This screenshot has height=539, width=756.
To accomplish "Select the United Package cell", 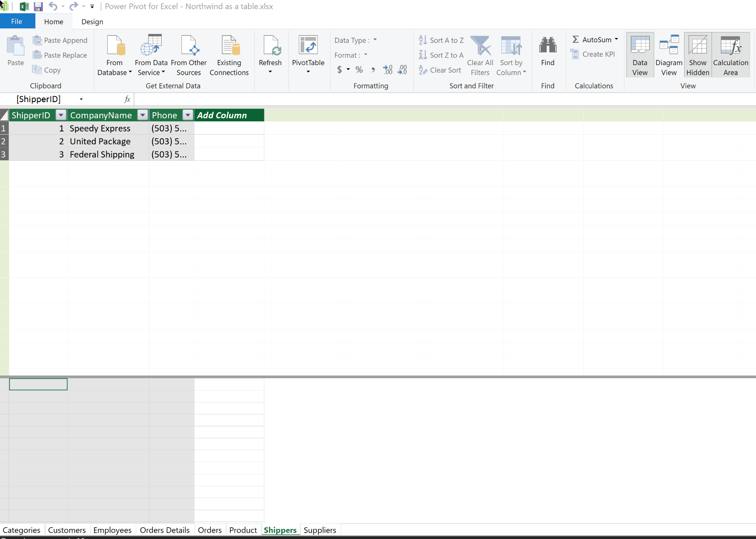I will point(108,141).
